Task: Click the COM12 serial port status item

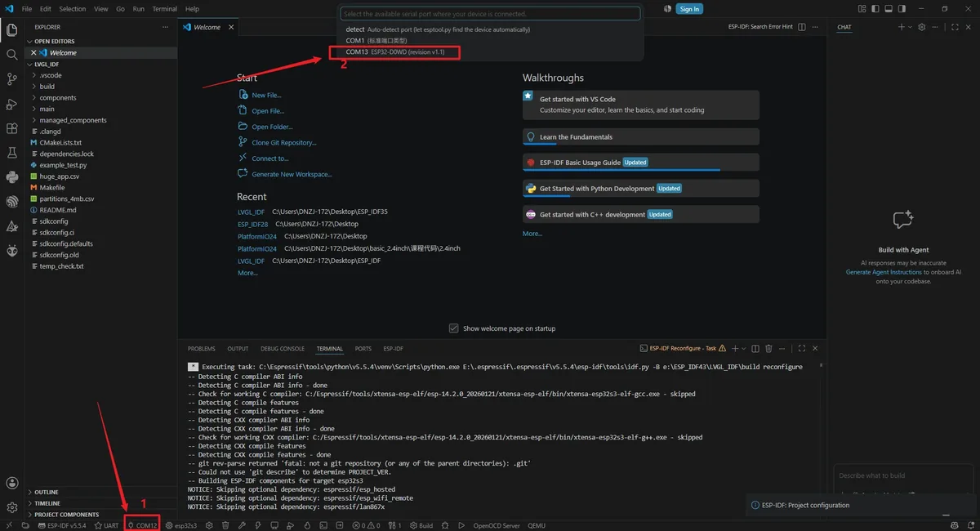Action: click(x=142, y=525)
